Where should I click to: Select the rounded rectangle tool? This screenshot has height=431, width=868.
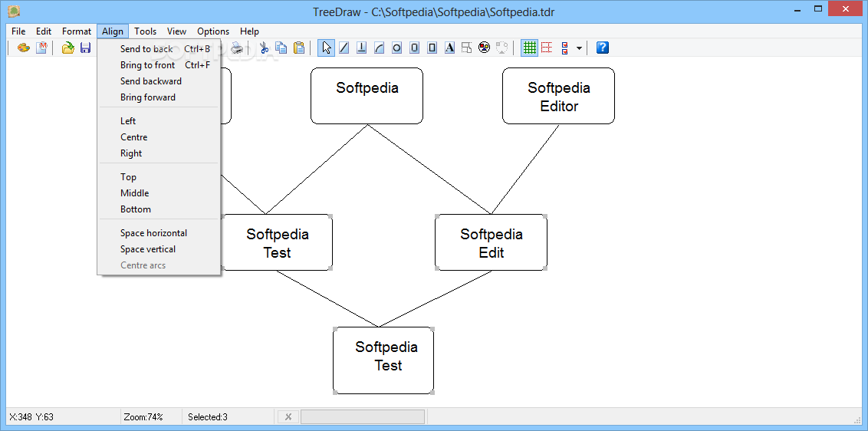pos(415,48)
